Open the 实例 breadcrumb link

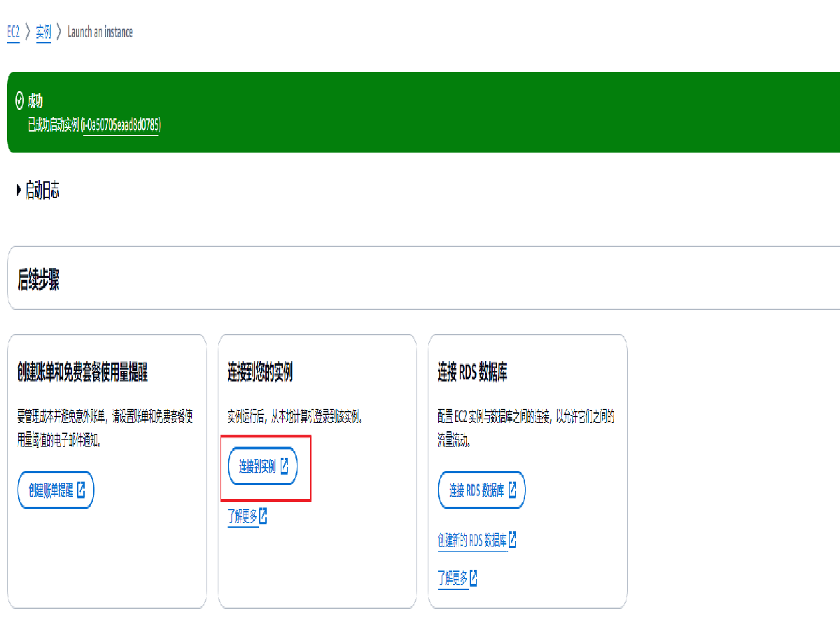tap(43, 32)
